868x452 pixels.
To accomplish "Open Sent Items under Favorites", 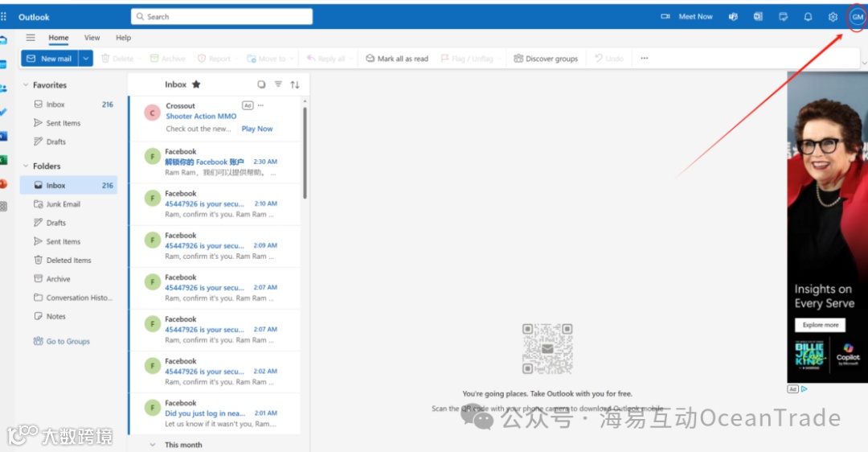I will [x=69, y=123].
